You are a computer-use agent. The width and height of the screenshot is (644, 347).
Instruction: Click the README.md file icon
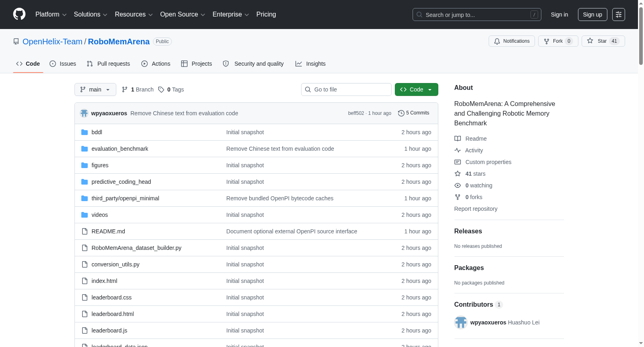[x=85, y=231]
